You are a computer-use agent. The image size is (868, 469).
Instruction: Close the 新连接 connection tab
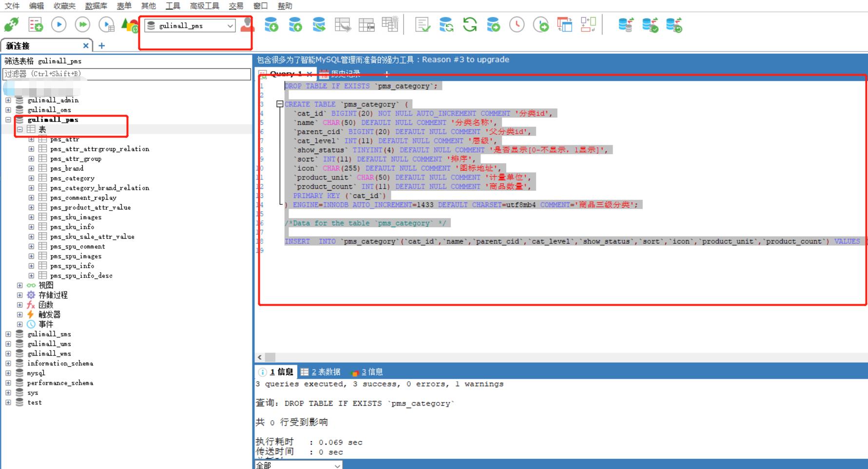(86, 45)
